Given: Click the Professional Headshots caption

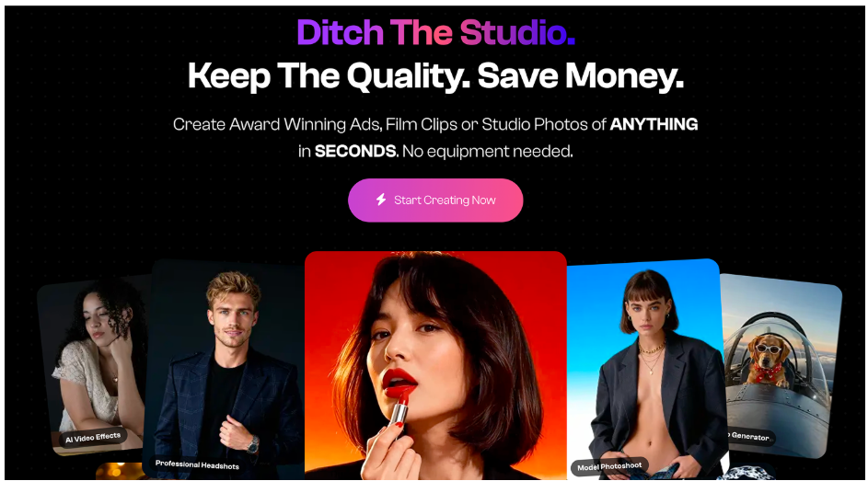Looking at the screenshot, I should 197,465.
